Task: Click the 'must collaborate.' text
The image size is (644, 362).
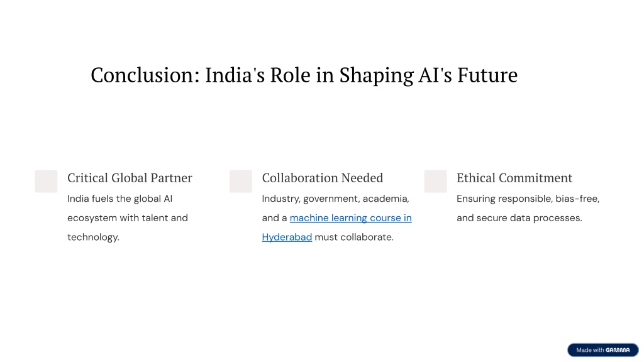Action: tap(354, 237)
